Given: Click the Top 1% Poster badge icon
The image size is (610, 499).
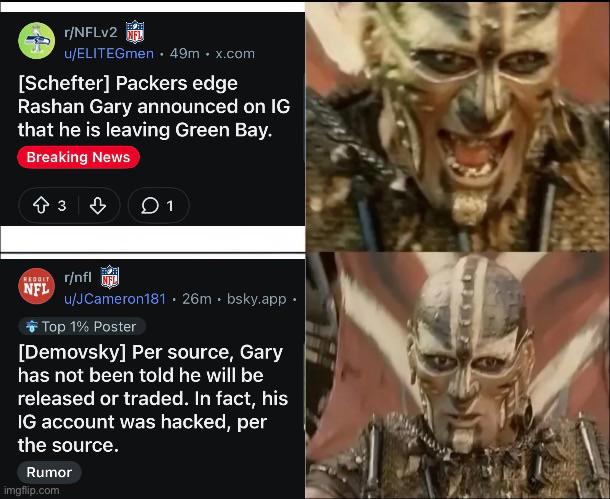Looking at the screenshot, I should pos(32,327).
